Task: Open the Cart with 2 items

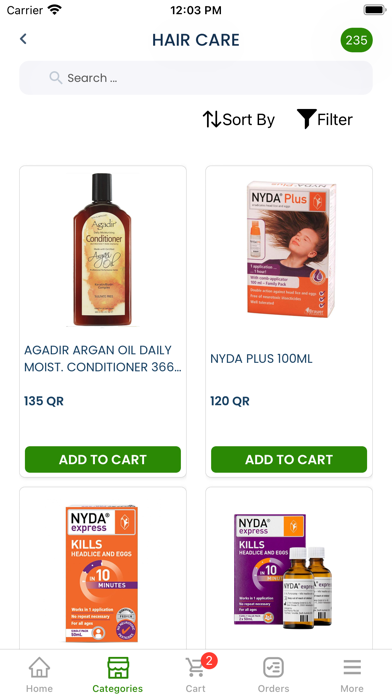Action: (x=196, y=675)
